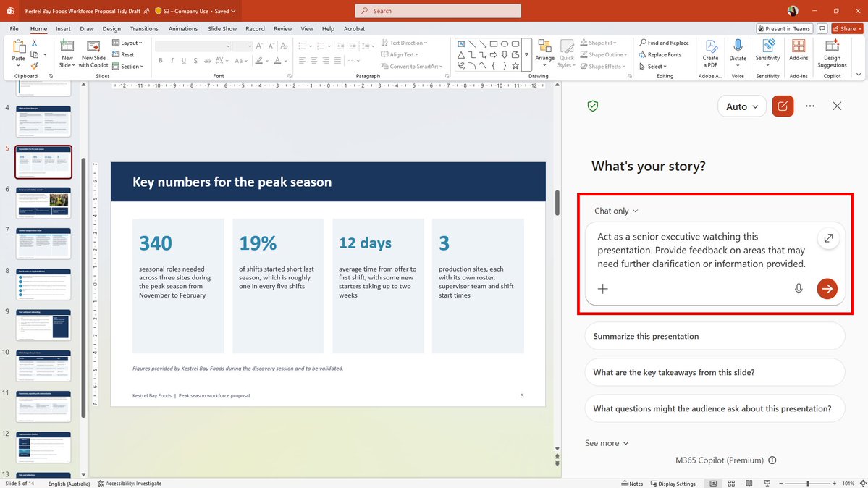Expand the shapes gallery more arrow
The height and width of the screenshot is (488, 868).
click(526, 55)
